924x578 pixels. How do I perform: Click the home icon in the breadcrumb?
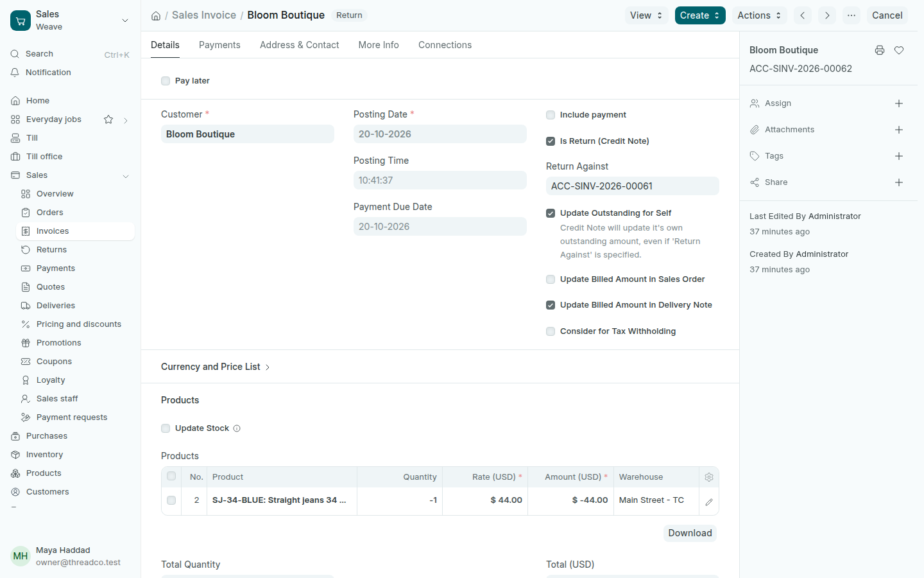(x=156, y=15)
